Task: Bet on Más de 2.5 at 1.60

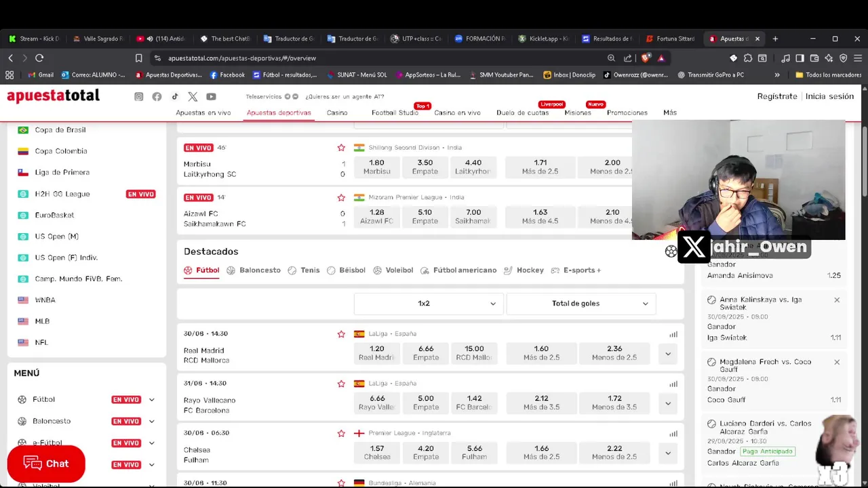Action: [540, 353]
